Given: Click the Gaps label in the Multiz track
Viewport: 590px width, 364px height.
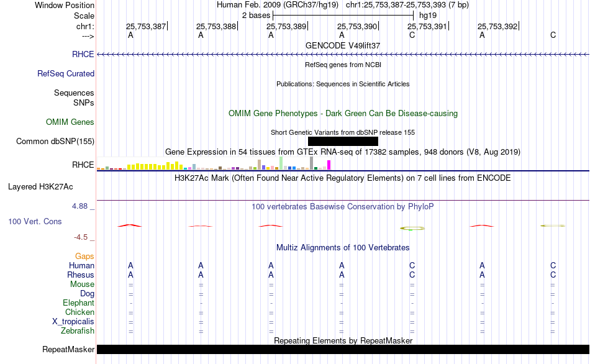Looking at the screenshot, I should point(84,257).
